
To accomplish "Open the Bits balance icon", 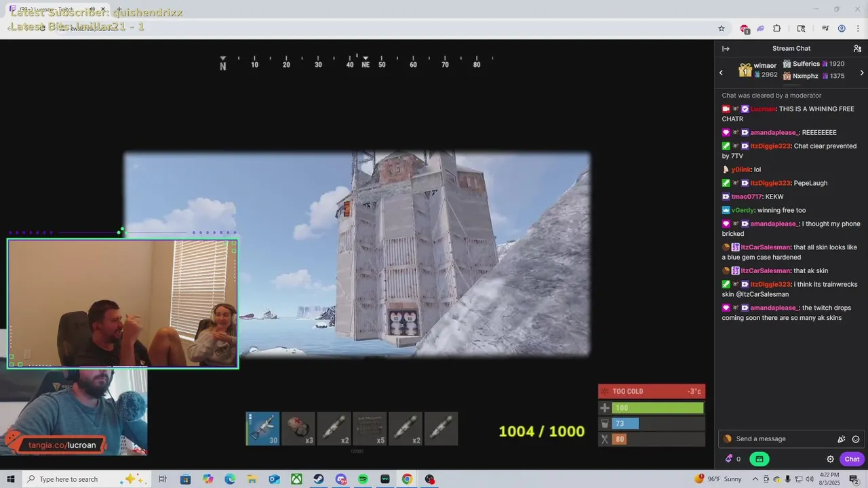I will (729, 459).
